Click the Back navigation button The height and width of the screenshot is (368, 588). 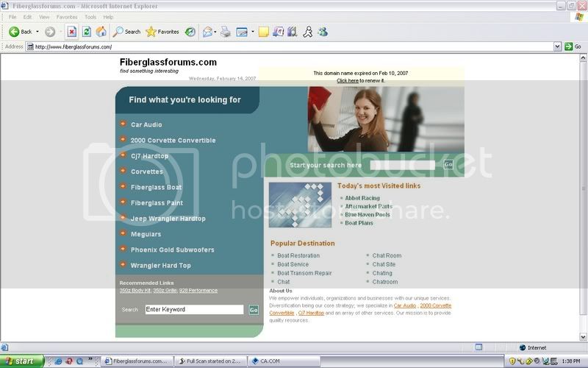tap(21, 32)
